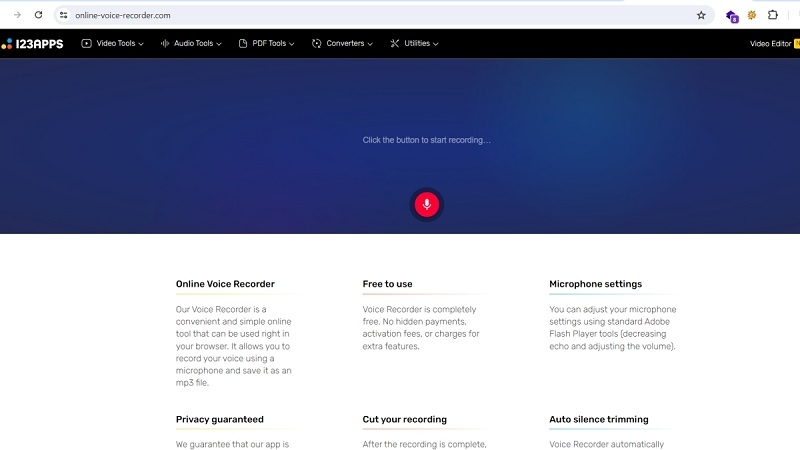Expand the PDF Tools dropdown arrow
The image size is (800, 450).
tap(292, 44)
